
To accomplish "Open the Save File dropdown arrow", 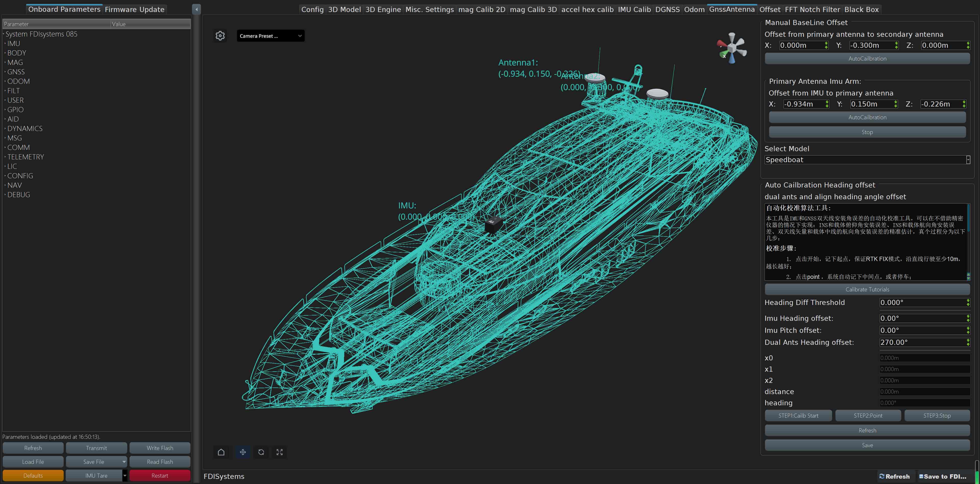I will (x=124, y=462).
